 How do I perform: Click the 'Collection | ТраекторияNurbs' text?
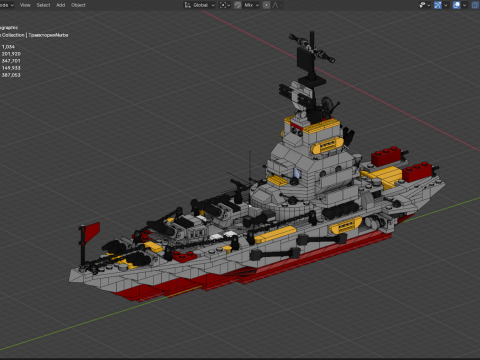click(x=35, y=35)
